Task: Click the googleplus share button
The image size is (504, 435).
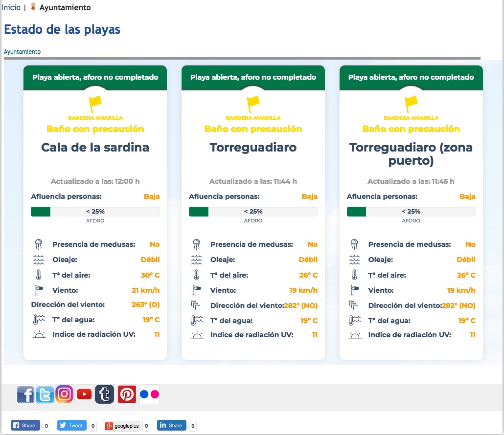Action: tap(122, 426)
